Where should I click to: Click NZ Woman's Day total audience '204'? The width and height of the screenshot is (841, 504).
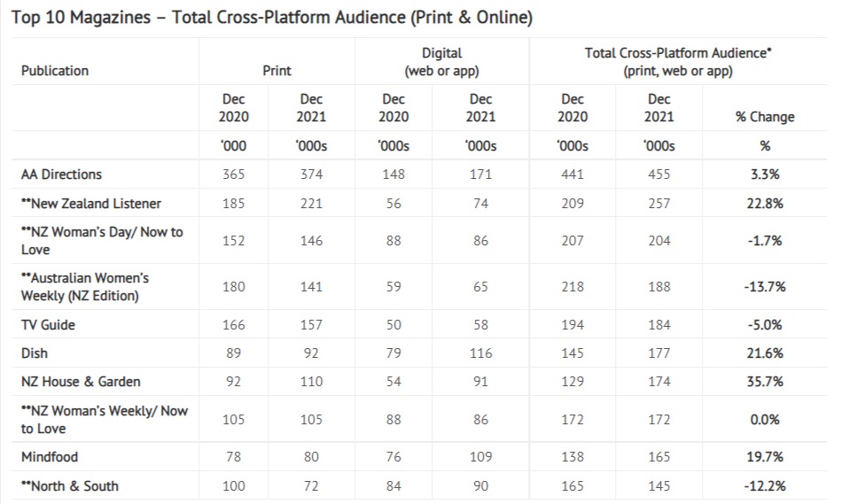click(658, 241)
